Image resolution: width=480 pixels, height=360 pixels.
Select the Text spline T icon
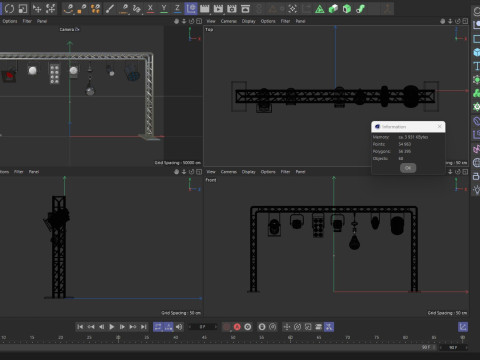click(476, 66)
